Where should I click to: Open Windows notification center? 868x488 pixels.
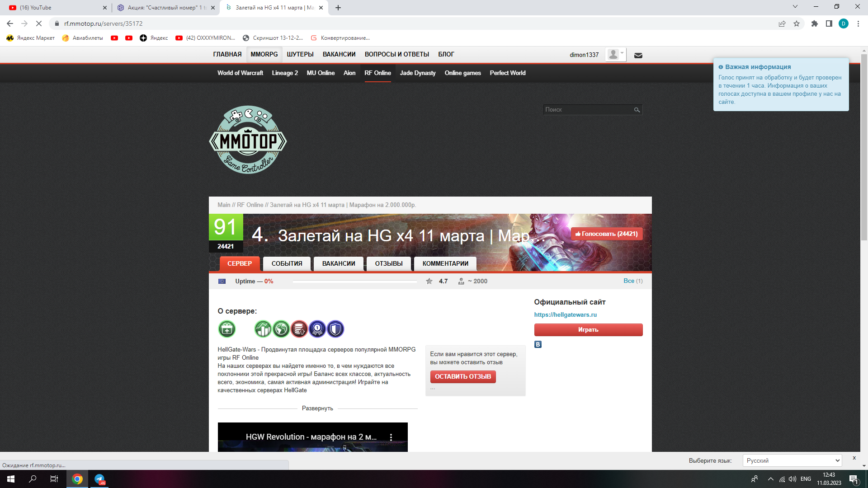[854, 479]
